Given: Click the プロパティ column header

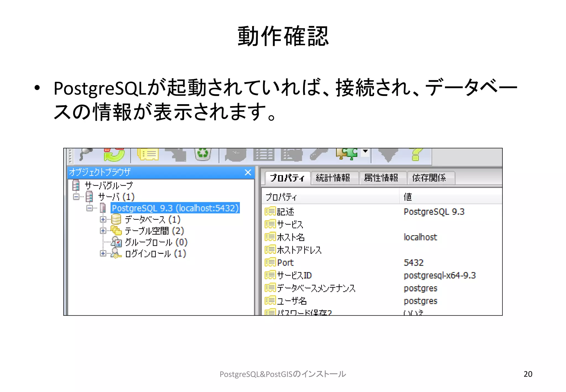Looking at the screenshot, I should click(x=330, y=197).
